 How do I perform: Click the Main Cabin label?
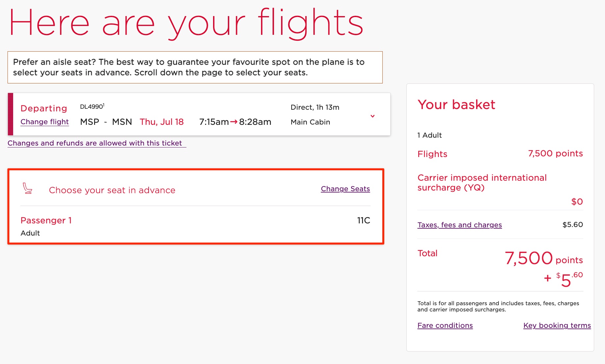[x=310, y=122]
